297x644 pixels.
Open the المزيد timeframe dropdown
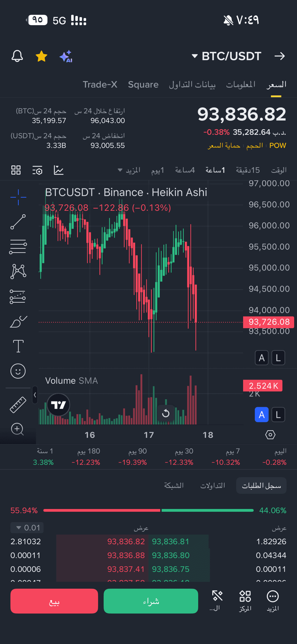pos(129,170)
